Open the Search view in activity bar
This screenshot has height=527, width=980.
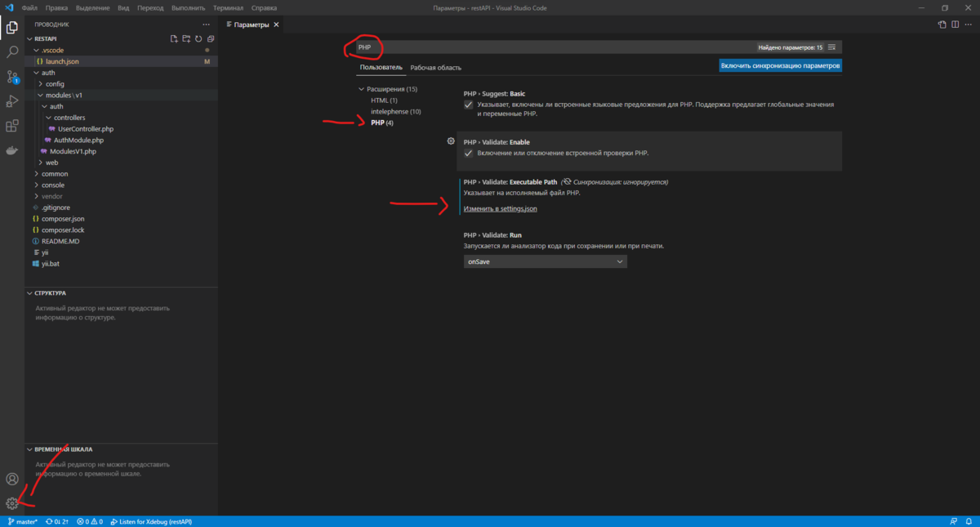pos(11,51)
